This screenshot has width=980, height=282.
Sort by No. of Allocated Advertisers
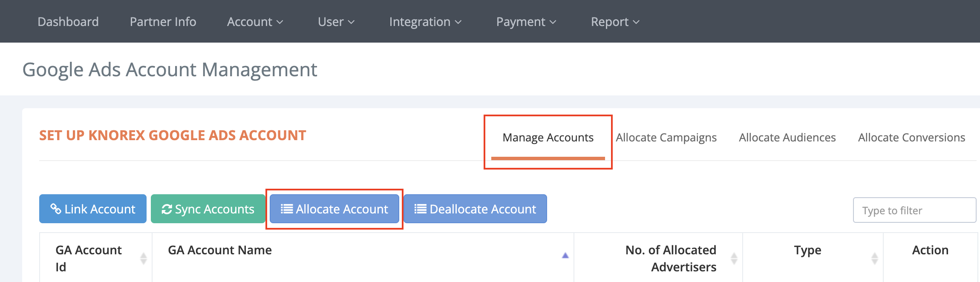[x=734, y=258]
